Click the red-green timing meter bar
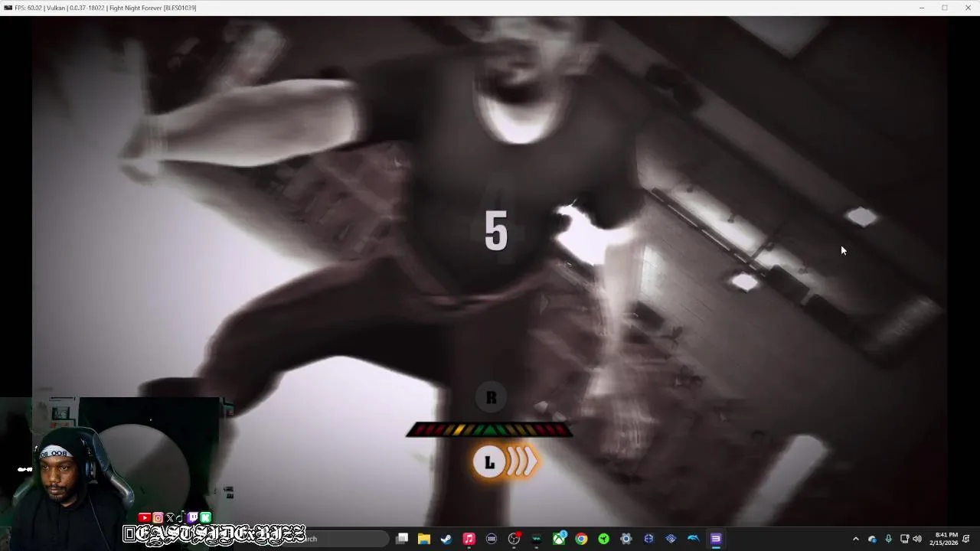The width and height of the screenshot is (980, 551). click(489, 430)
